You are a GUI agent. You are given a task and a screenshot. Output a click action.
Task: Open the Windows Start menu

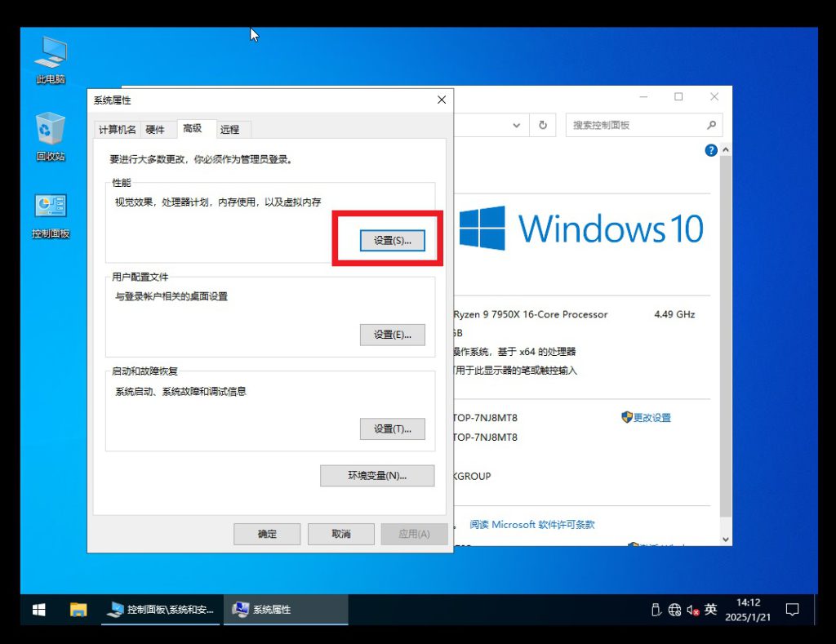(38, 610)
